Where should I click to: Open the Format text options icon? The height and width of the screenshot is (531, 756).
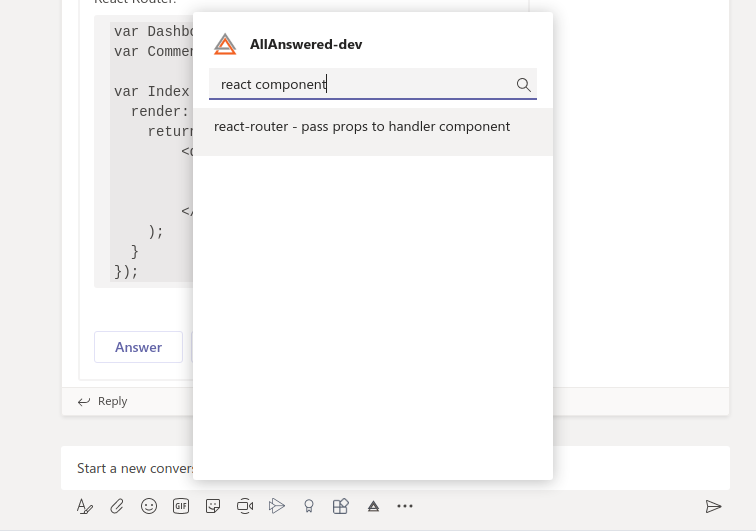pos(84,506)
